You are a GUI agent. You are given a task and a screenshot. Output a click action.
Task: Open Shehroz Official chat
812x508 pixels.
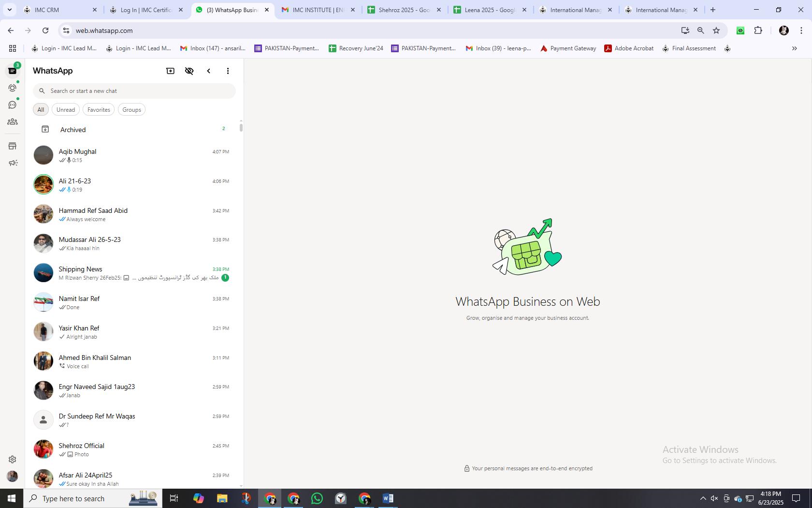point(132,449)
